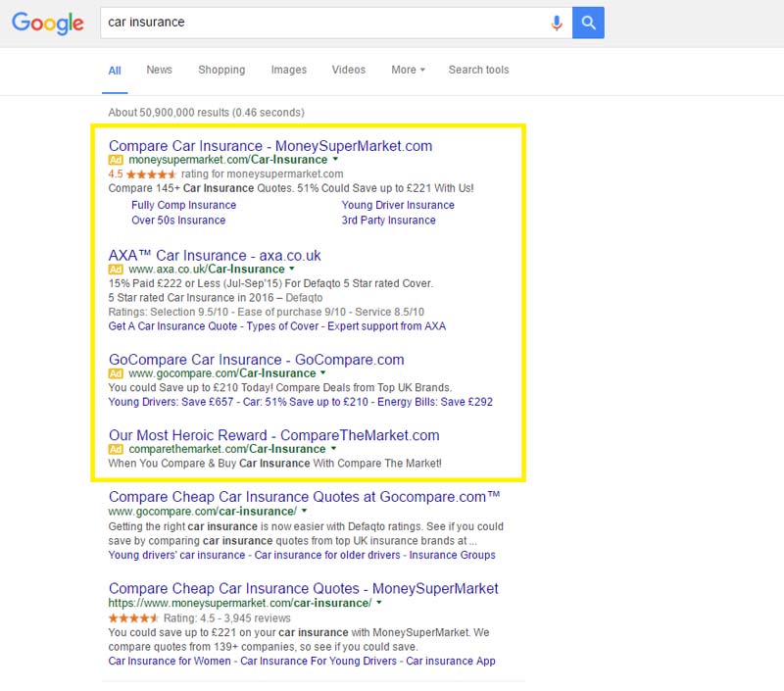This screenshot has width=784, height=691.
Task: Click Energy Bills: Save £292 link
Action: pyautogui.click(x=435, y=402)
